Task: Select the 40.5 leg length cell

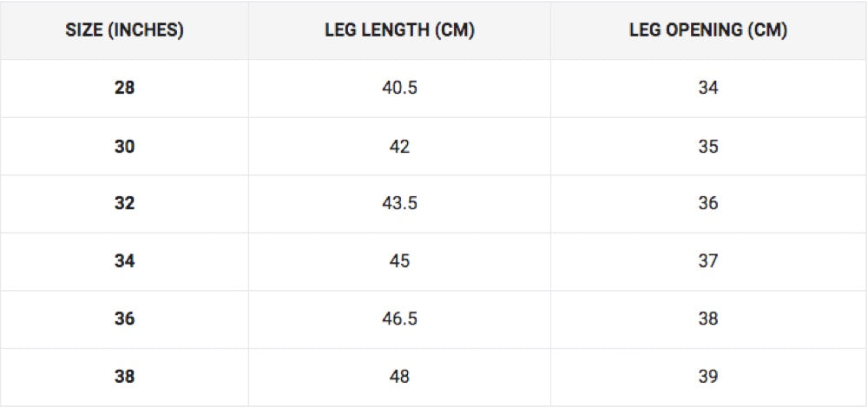Action: (x=399, y=89)
